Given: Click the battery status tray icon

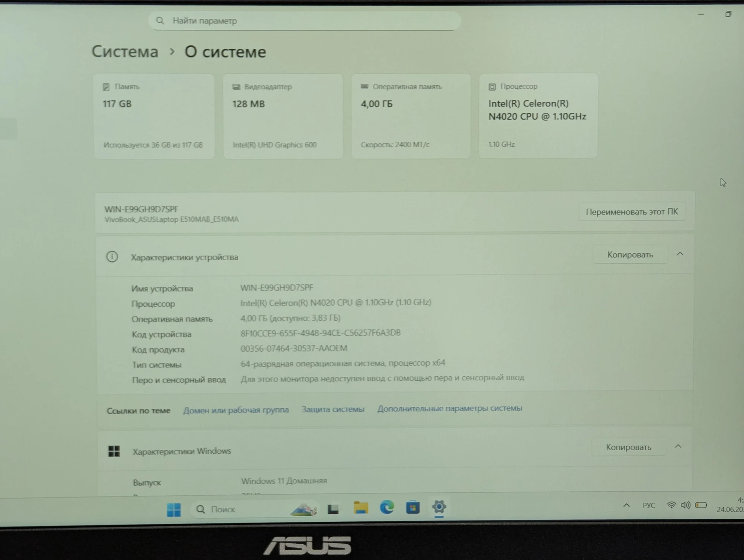Looking at the screenshot, I should pyautogui.click(x=701, y=505).
